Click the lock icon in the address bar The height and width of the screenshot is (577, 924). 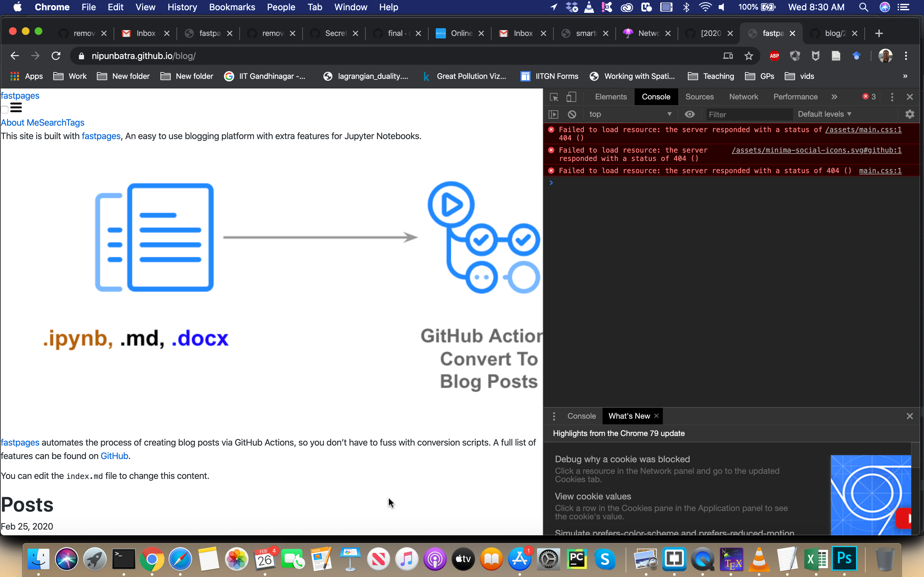point(81,56)
